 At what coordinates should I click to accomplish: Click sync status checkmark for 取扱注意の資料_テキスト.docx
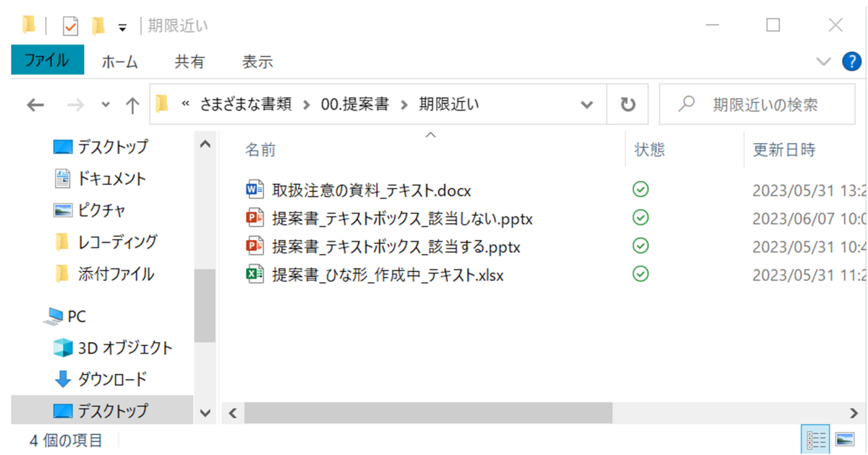tap(640, 190)
